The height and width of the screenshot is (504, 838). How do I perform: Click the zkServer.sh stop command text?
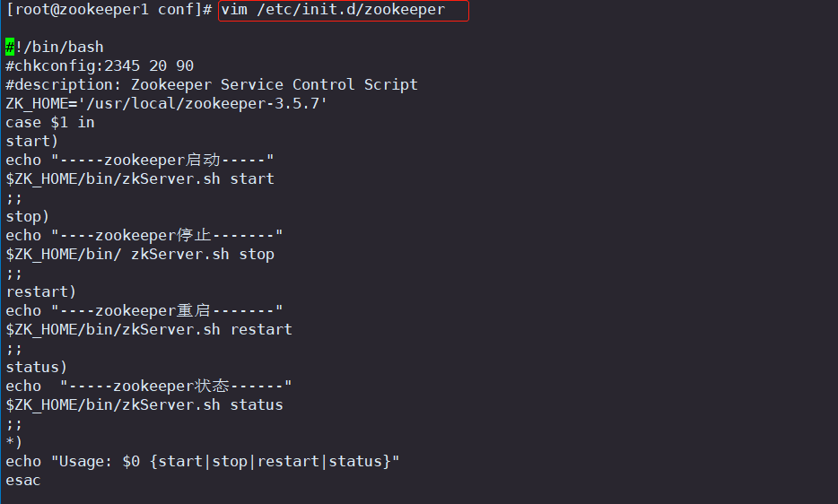[x=203, y=255]
